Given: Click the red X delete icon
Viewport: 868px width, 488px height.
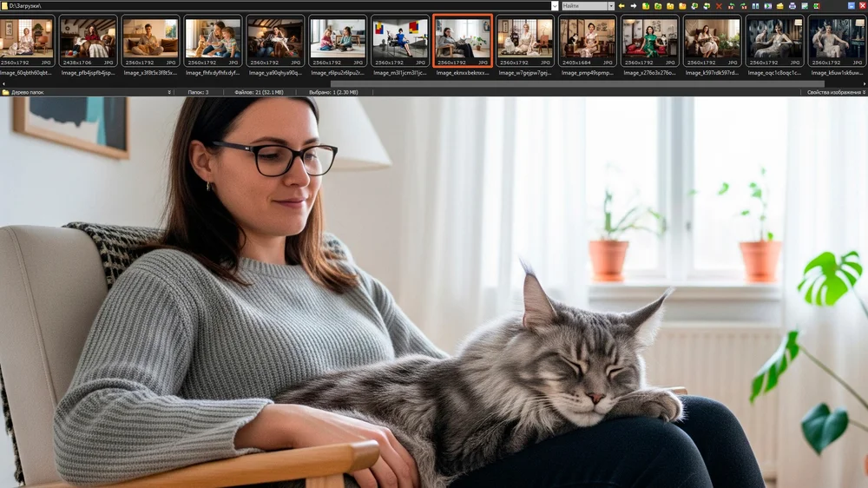Looking at the screenshot, I should point(719,6).
